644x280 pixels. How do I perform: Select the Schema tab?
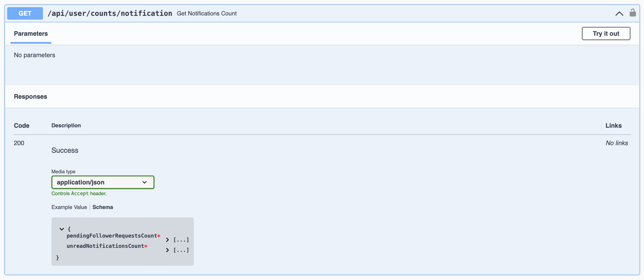click(x=102, y=207)
